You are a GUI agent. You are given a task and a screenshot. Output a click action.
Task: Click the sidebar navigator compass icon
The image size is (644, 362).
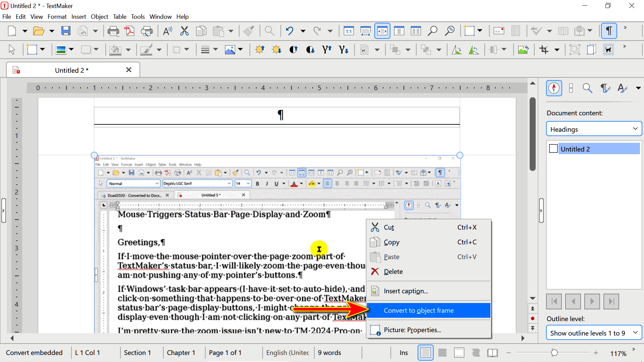click(x=554, y=88)
